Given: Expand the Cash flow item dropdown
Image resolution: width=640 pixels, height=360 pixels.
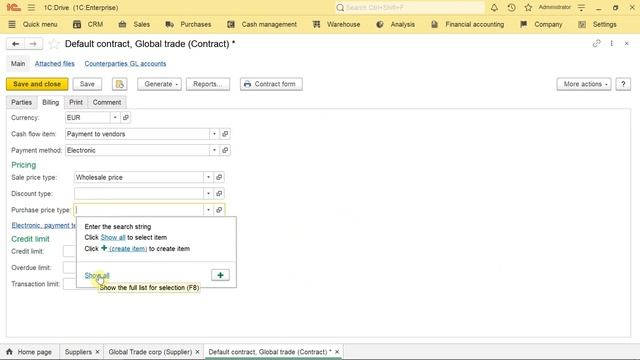Looking at the screenshot, I should [214, 134].
